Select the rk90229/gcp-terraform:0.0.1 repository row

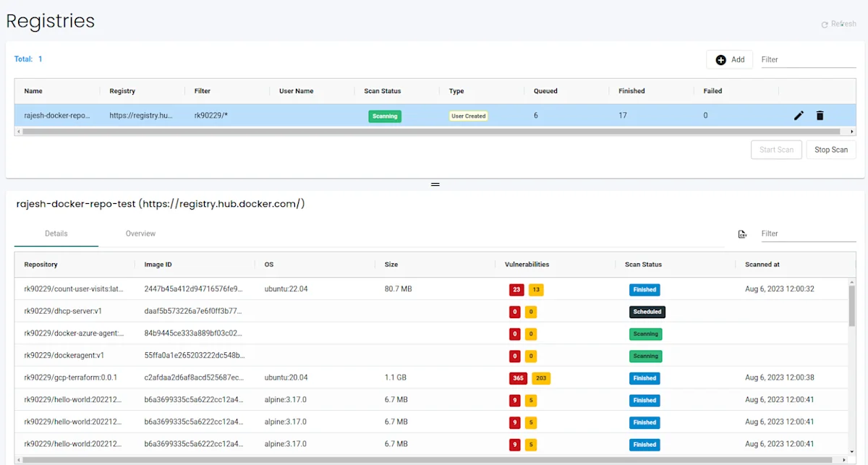click(x=431, y=377)
